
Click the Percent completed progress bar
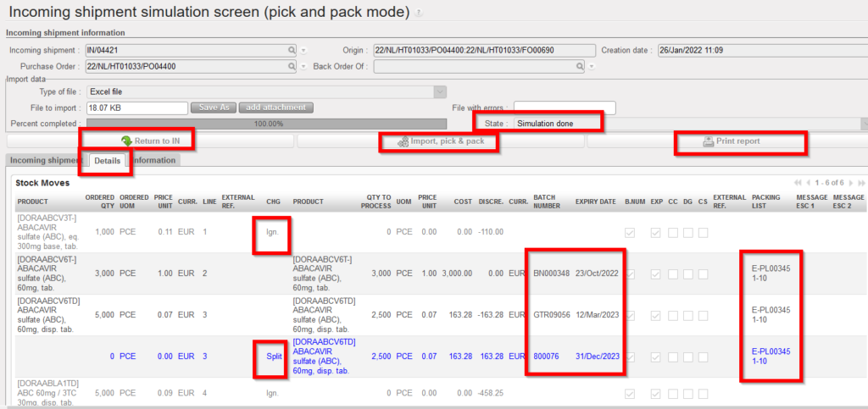point(270,124)
